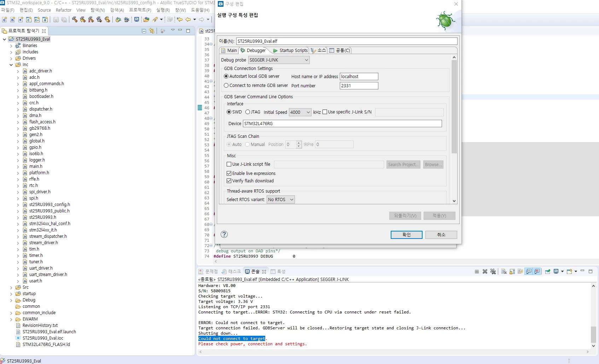
Task: Click Host name localhost field
Action: point(359,77)
